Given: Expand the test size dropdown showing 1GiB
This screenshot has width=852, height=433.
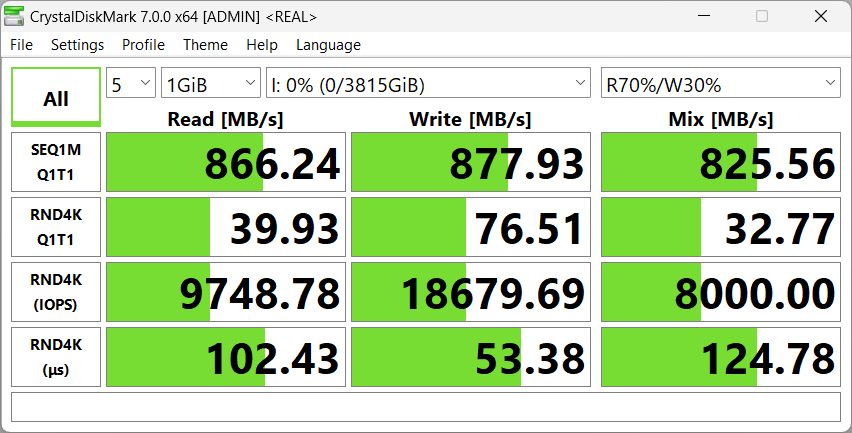Looking at the screenshot, I should point(211,83).
